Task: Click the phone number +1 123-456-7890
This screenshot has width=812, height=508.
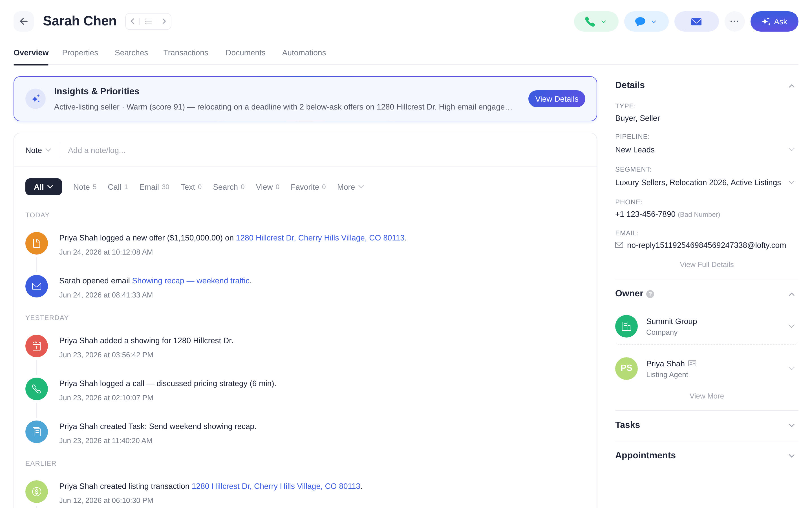Action: pos(645,214)
